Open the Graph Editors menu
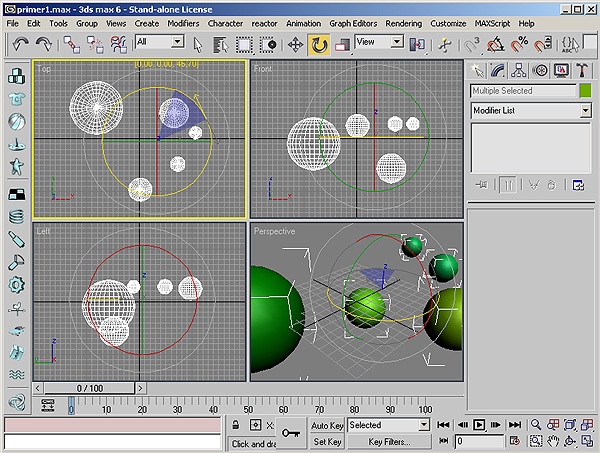The width and height of the screenshot is (600, 453). click(353, 22)
